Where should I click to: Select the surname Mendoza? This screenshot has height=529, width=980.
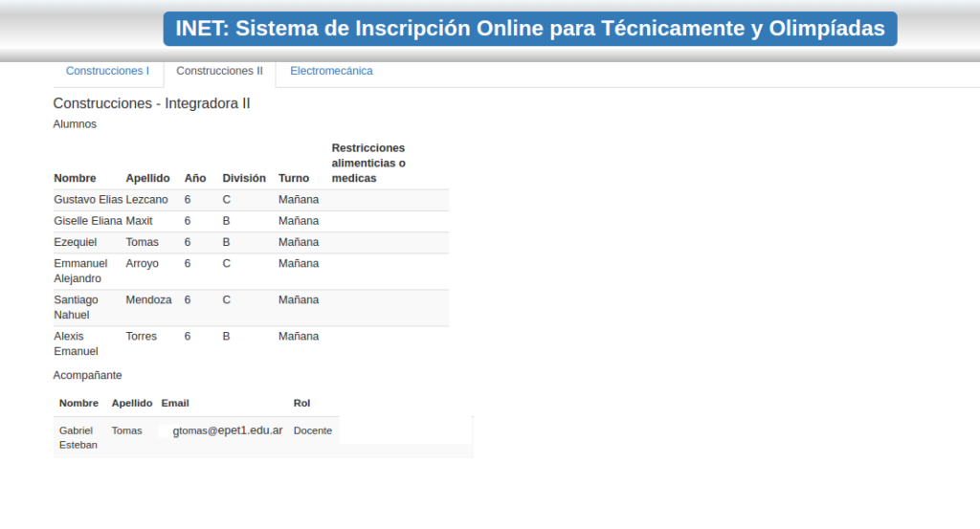[x=148, y=299]
